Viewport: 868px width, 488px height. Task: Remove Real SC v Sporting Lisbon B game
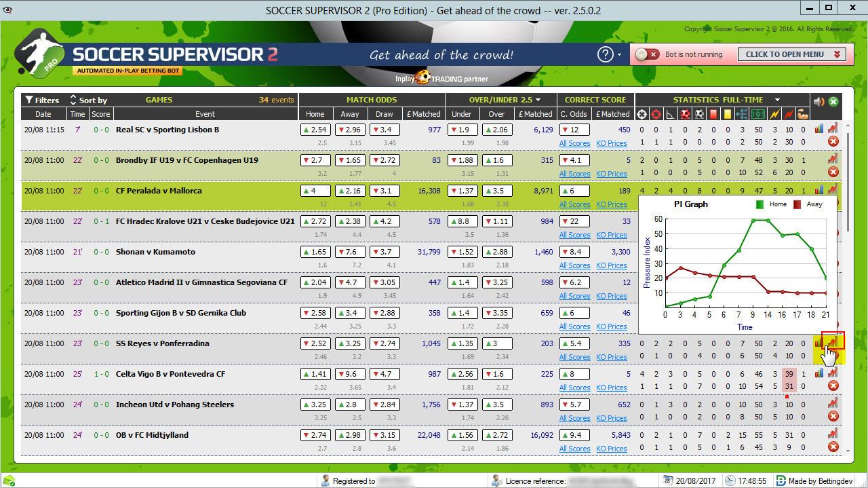coord(833,141)
